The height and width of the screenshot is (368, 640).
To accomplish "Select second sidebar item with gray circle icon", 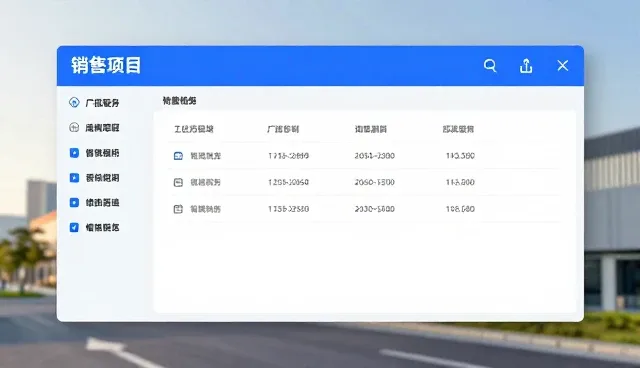I will pyautogui.click(x=94, y=128).
